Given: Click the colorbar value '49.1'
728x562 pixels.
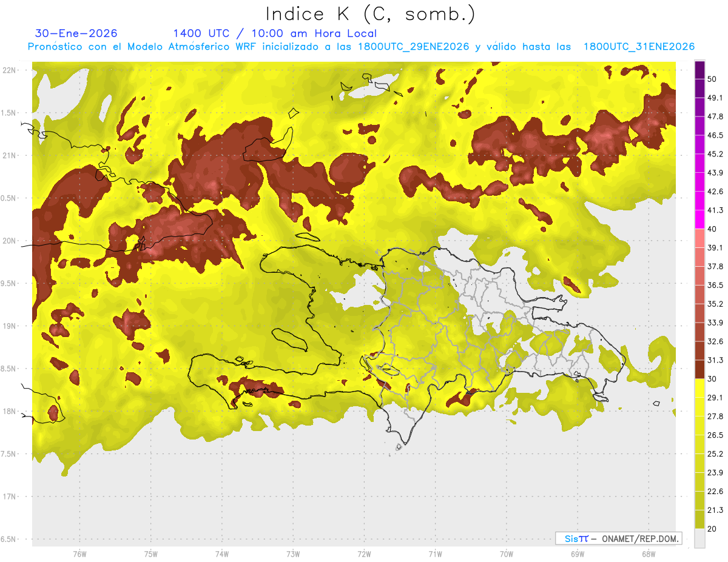Looking at the screenshot, I should click(715, 98).
